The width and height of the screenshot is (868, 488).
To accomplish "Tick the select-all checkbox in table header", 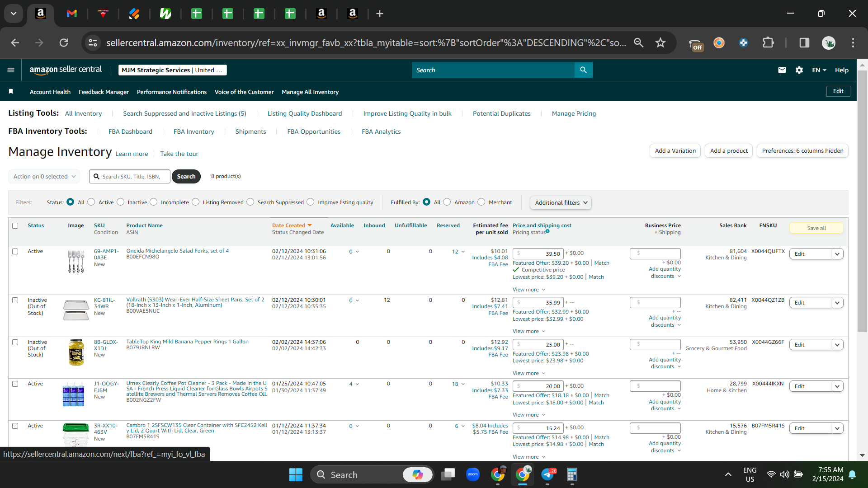I will pyautogui.click(x=15, y=225).
